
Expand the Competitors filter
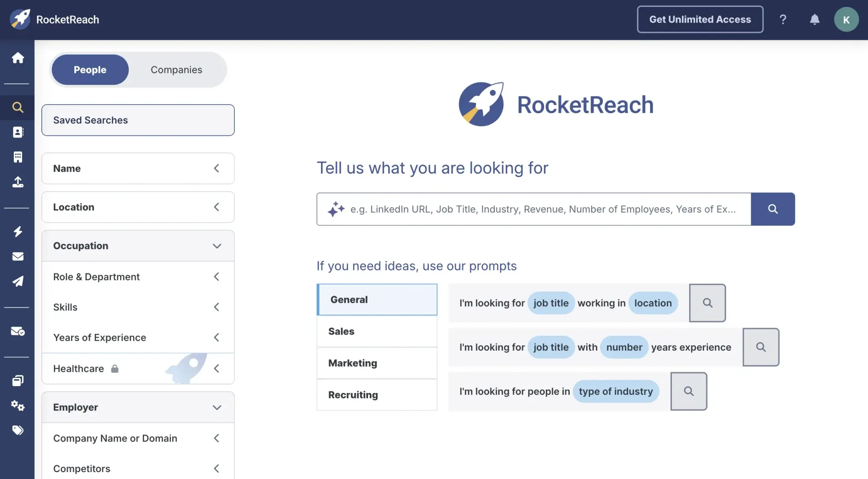pos(138,469)
